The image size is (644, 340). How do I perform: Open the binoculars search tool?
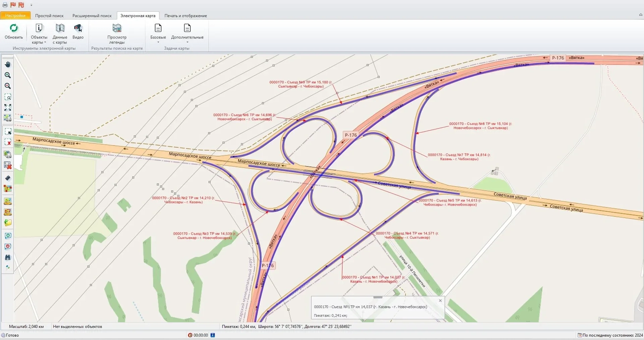click(8, 257)
